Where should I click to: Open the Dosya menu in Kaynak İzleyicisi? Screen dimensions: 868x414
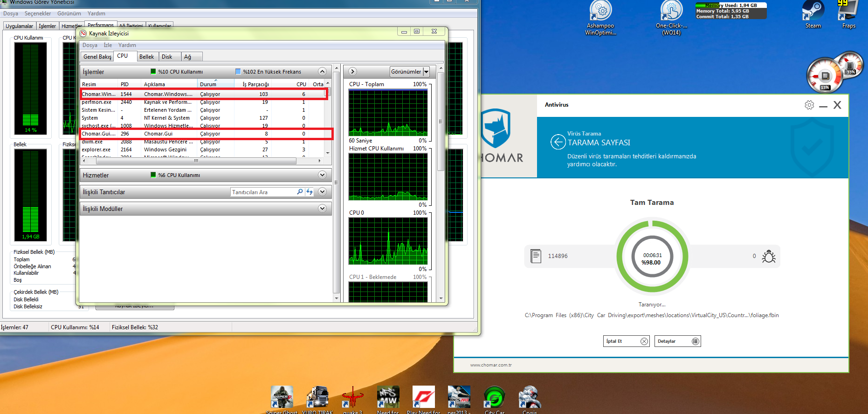coord(90,45)
